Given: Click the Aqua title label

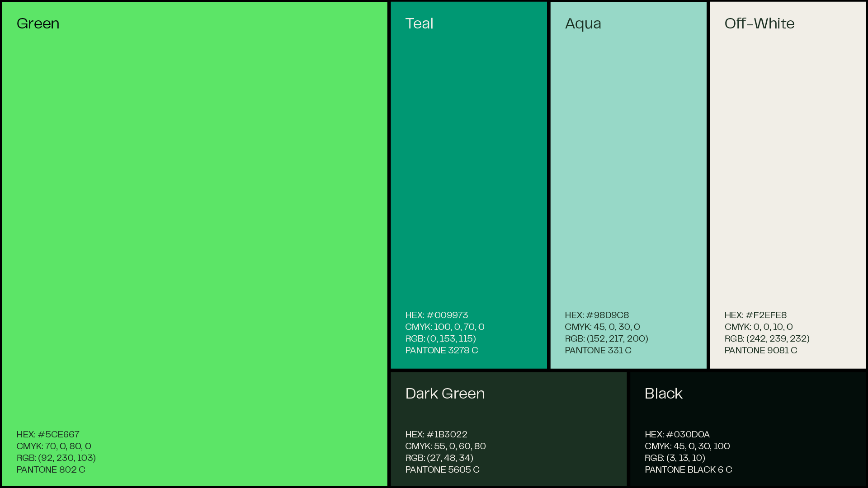Looking at the screenshot, I should point(583,23).
